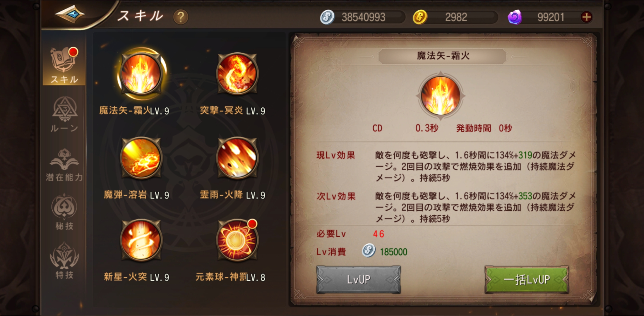The height and width of the screenshot is (316, 644).
Task: Click the green 一括LvUP button
Action: (527, 279)
